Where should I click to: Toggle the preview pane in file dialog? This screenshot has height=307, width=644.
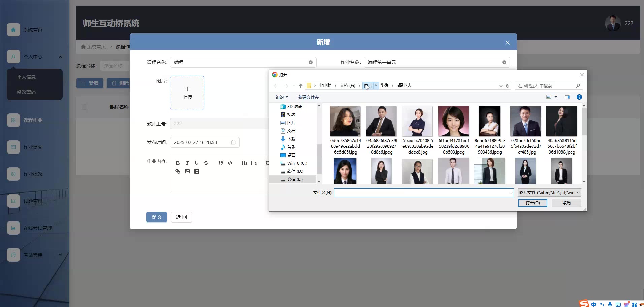(x=567, y=97)
